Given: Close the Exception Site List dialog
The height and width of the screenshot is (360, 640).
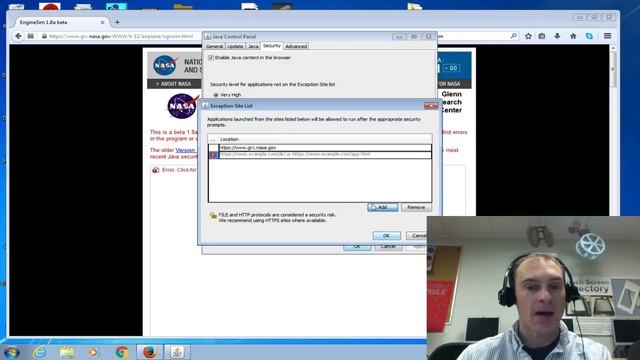Looking at the screenshot, I should pyautogui.click(x=430, y=106).
